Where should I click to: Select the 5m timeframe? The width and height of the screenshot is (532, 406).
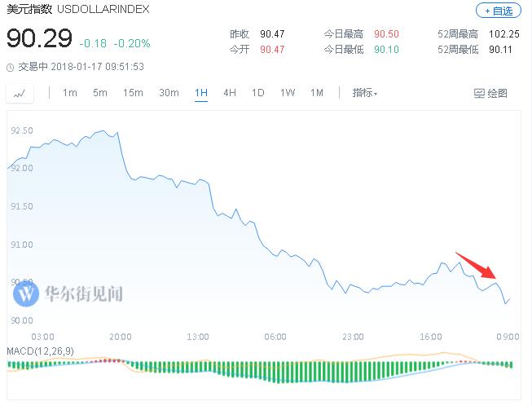99,93
